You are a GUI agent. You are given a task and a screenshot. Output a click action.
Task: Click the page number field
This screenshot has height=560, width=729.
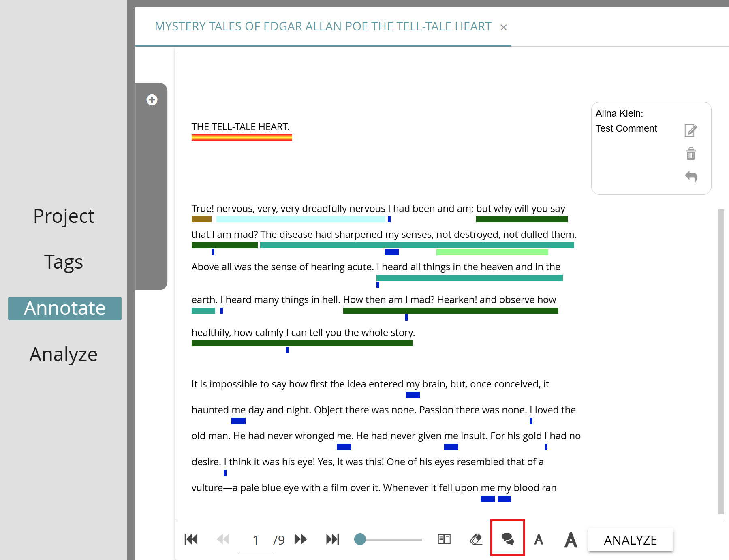click(256, 539)
